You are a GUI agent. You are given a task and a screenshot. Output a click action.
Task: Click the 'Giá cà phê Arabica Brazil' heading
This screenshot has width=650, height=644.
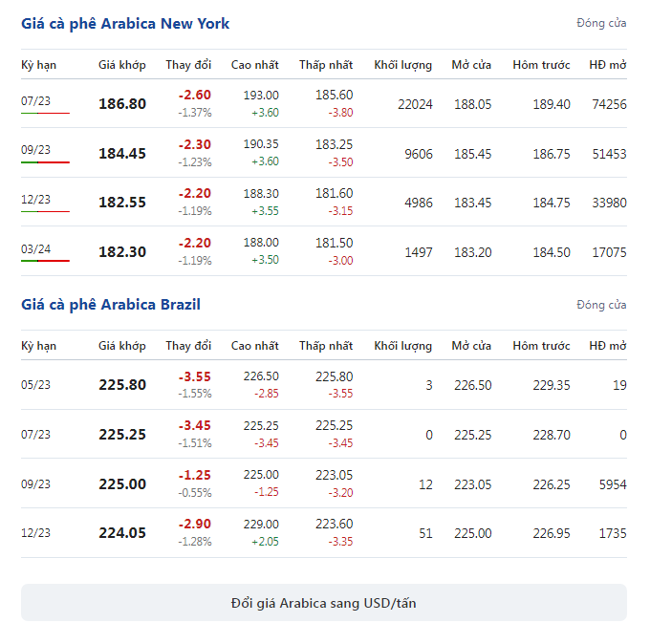[x=111, y=305]
